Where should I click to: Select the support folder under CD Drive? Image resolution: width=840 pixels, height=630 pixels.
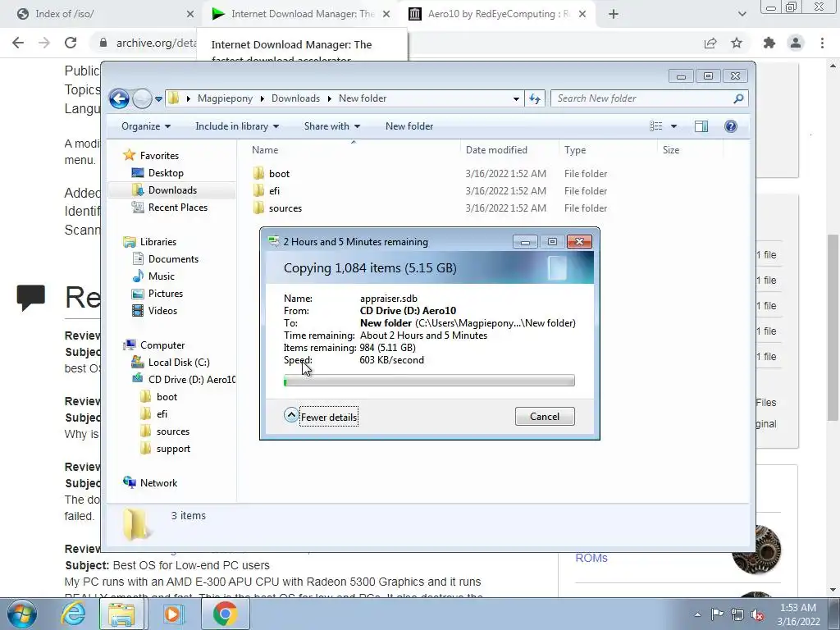[x=173, y=449]
